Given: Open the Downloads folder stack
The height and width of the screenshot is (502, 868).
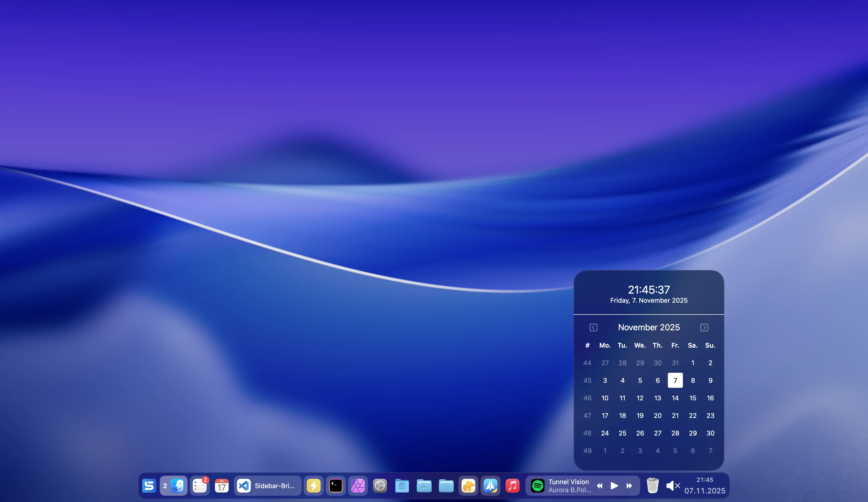Looking at the screenshot, I should pyautogui.click(x=446, y=486).
